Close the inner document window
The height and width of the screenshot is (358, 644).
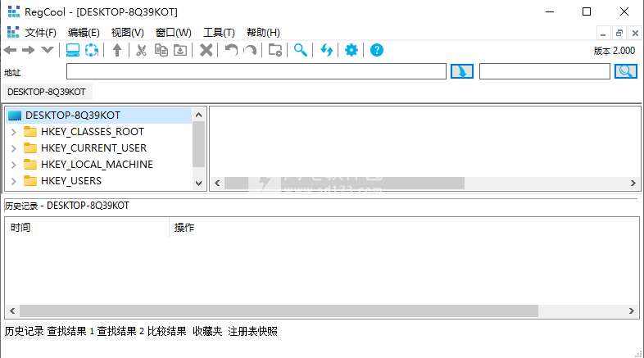point(635,33)
